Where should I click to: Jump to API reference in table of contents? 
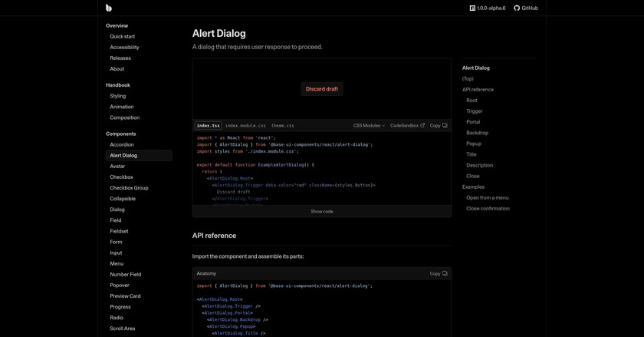point(478,89)
